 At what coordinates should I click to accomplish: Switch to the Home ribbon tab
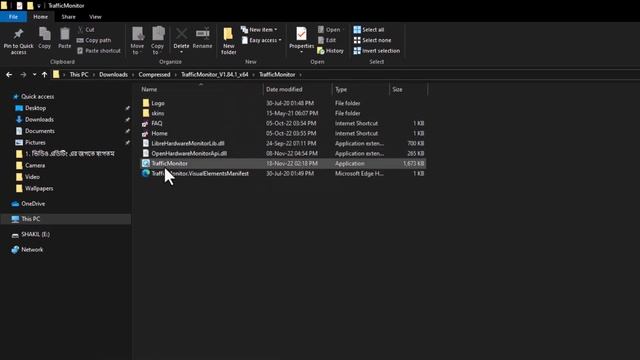tap(40, 17)
